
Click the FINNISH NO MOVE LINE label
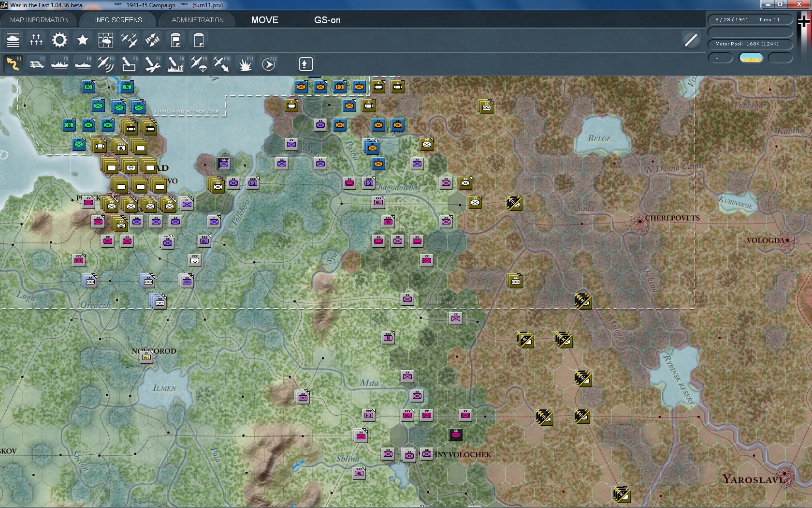point(452,303)
